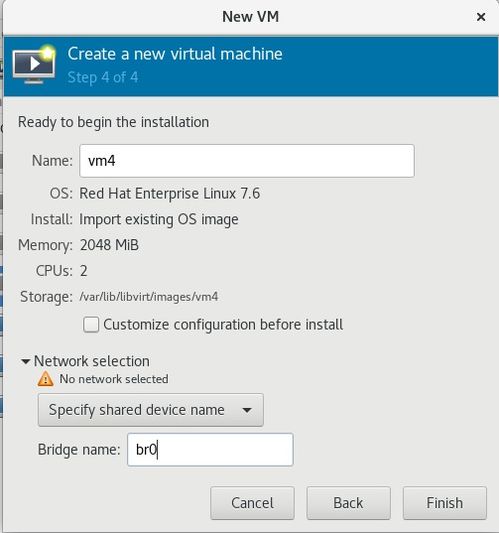Click the virtual machine monitor icon in header
The image size is (499, 533).
click(34, 65)
